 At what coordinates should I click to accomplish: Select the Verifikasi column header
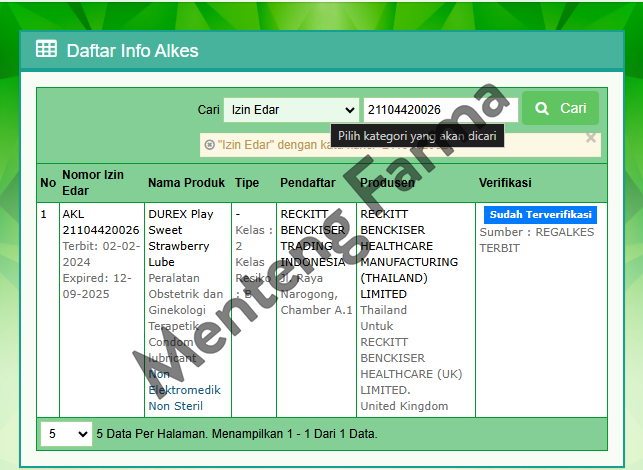[x=505, y=183]
